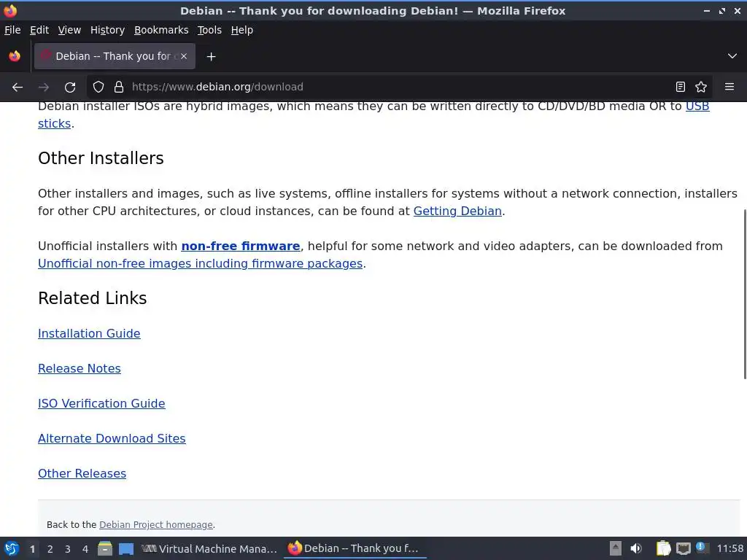Switch to workspace 1 in pager
The width and height of the screenshot is (747, 560).
(x=32, y=549)
